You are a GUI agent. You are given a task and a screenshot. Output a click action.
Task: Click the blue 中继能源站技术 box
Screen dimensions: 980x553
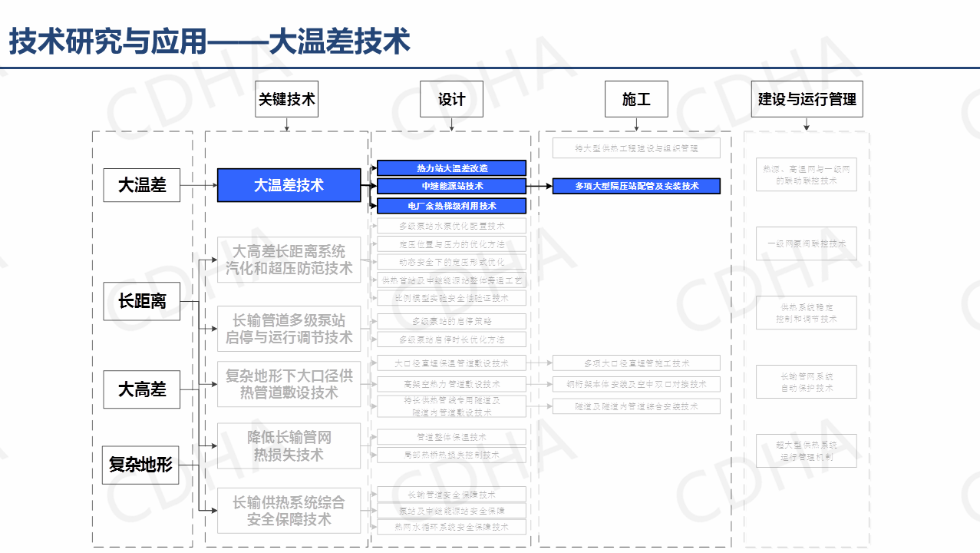coord(451,186)
